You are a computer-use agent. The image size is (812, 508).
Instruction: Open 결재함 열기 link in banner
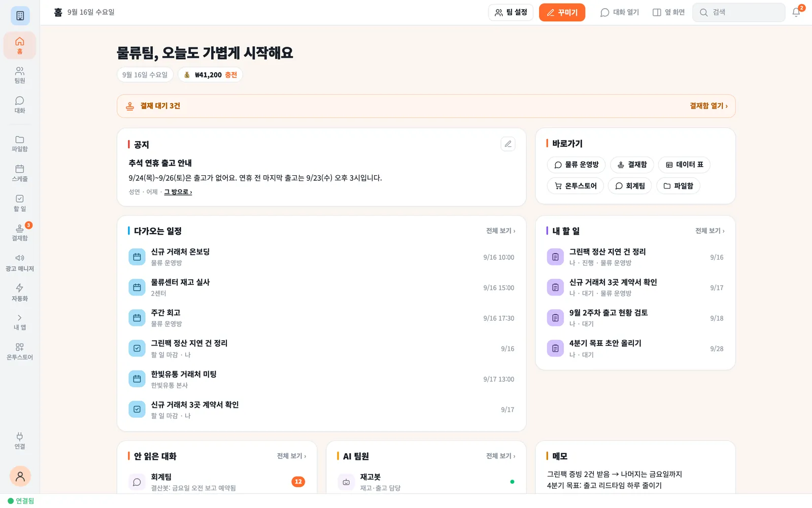(x=708, y=106)
